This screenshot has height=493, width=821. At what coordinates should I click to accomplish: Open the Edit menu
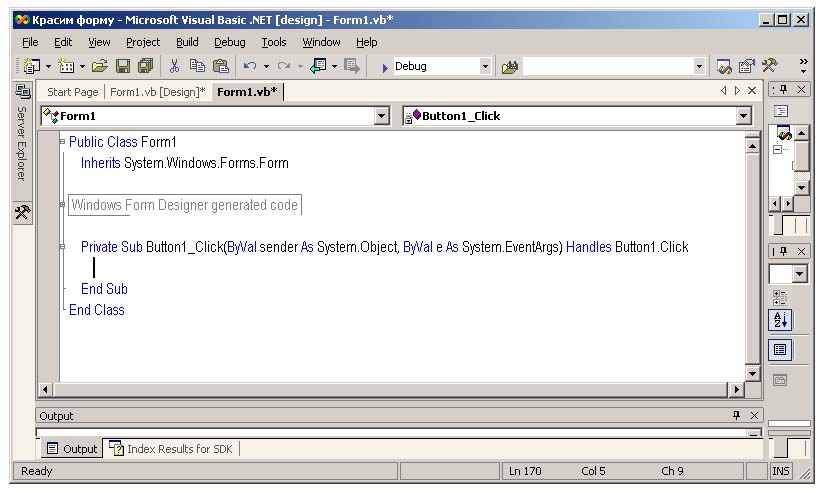coord(63,42)
